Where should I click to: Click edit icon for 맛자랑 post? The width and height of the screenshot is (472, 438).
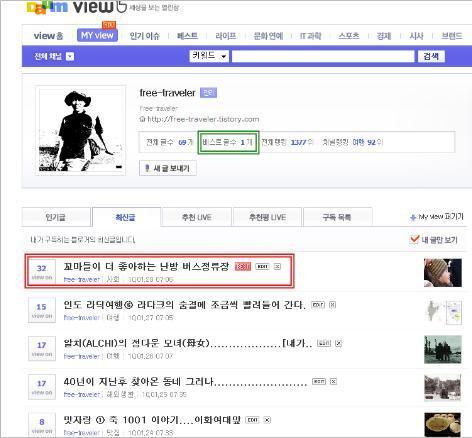click(x=252, y=420)
